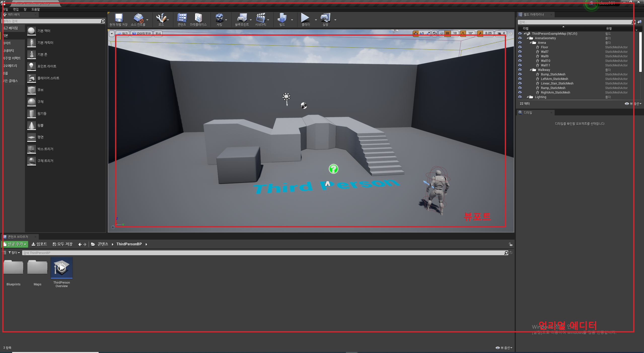Click the Import (임포트) button
644x353 pixels.
click(x=39, y=244)
